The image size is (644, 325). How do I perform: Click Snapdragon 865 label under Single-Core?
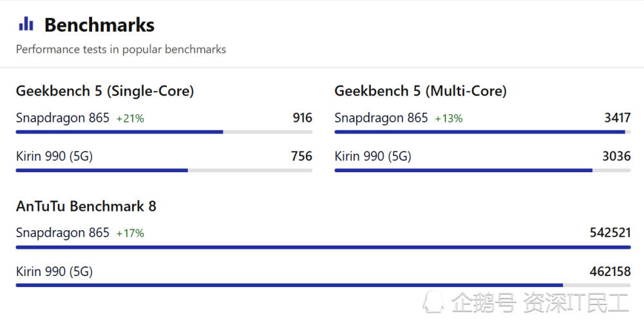[x=63, y=118]
